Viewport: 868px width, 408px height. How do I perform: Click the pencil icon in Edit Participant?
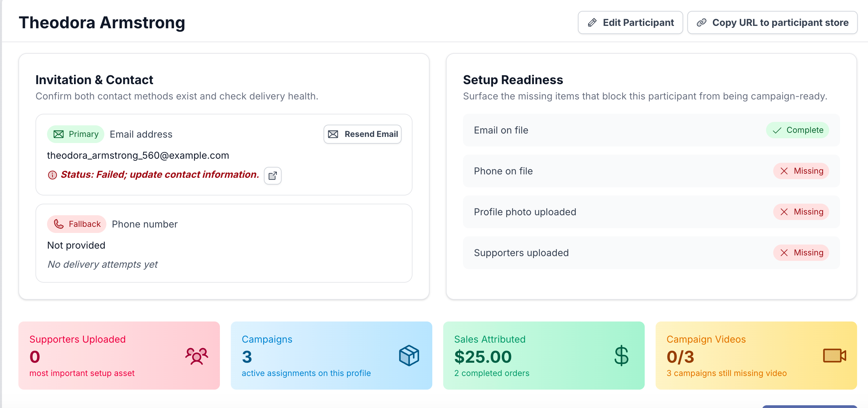[x=593, y=22]
